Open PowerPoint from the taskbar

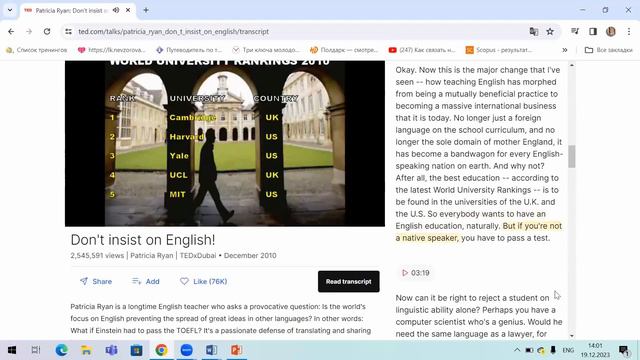tap(236, 350)
